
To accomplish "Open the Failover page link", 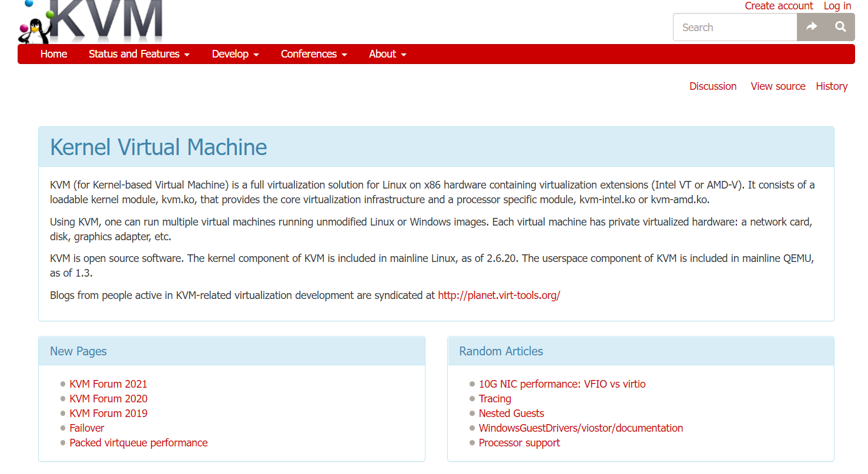I will coord(86,428).
